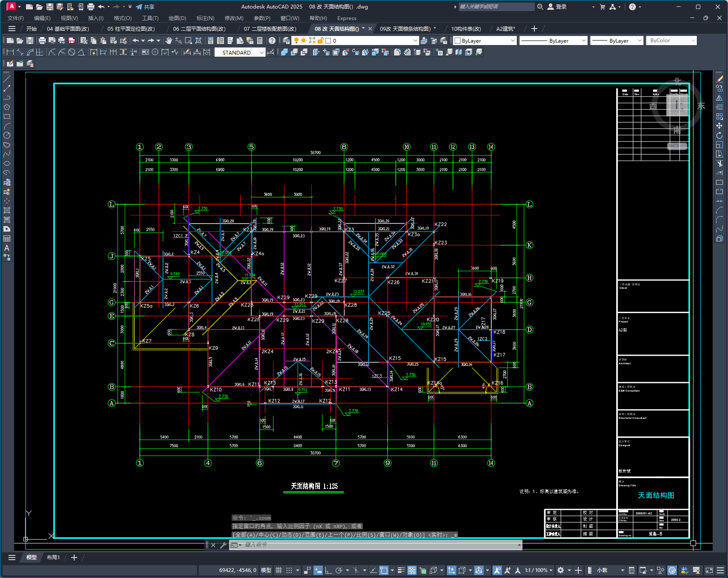Click the search magnifier icon in title bar
728x578 pixels.
540,7
